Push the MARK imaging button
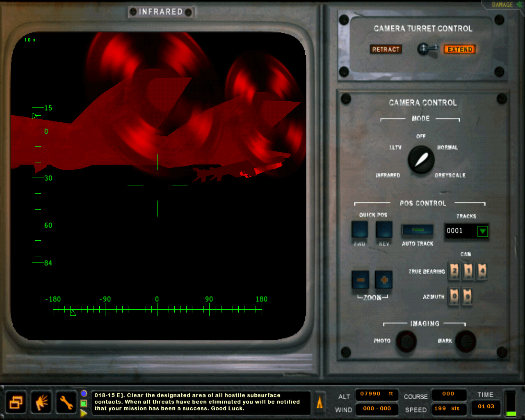This screenshot has width=525, height=420. point(466,341)
